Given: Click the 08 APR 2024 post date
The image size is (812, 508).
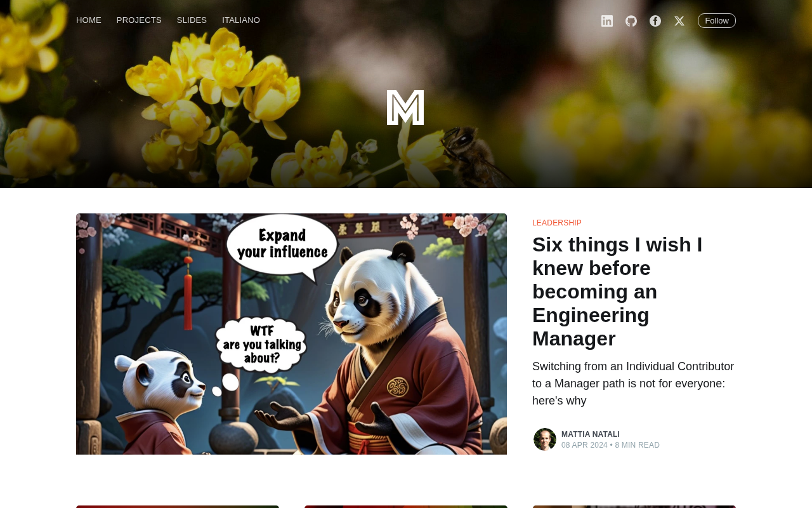Looking at the screenshot, I should [584, 445].
